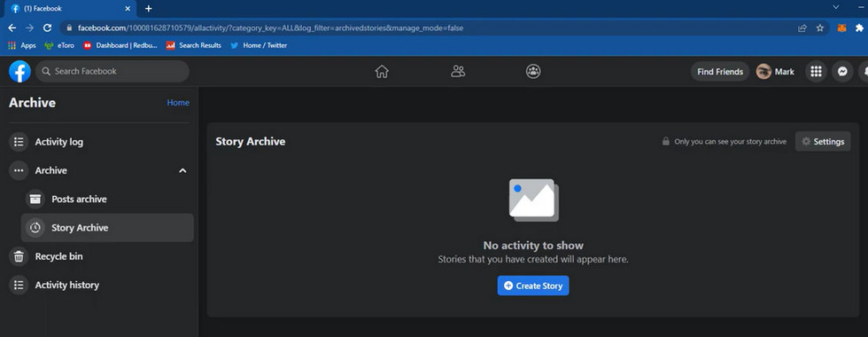The image size is (868, 337).
Task: Switch to the (1) Facebook browser tab
Action: 70,9
